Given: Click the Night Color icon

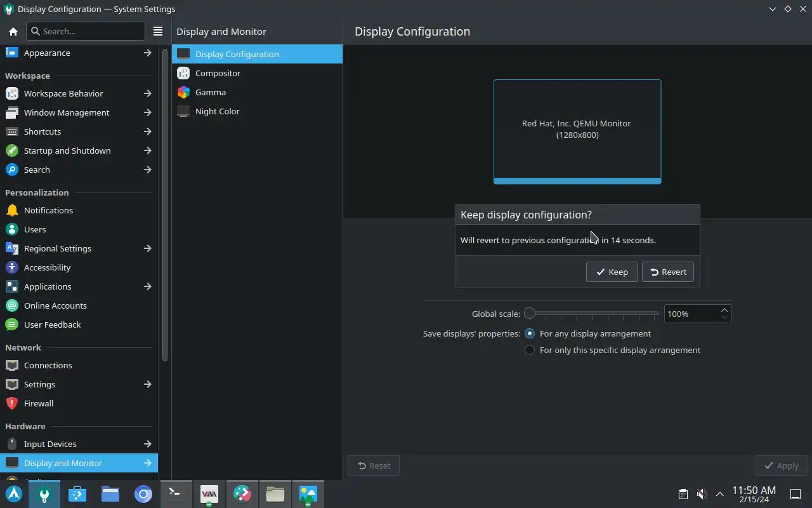Looking at the screenshot, I should point(183,111).
